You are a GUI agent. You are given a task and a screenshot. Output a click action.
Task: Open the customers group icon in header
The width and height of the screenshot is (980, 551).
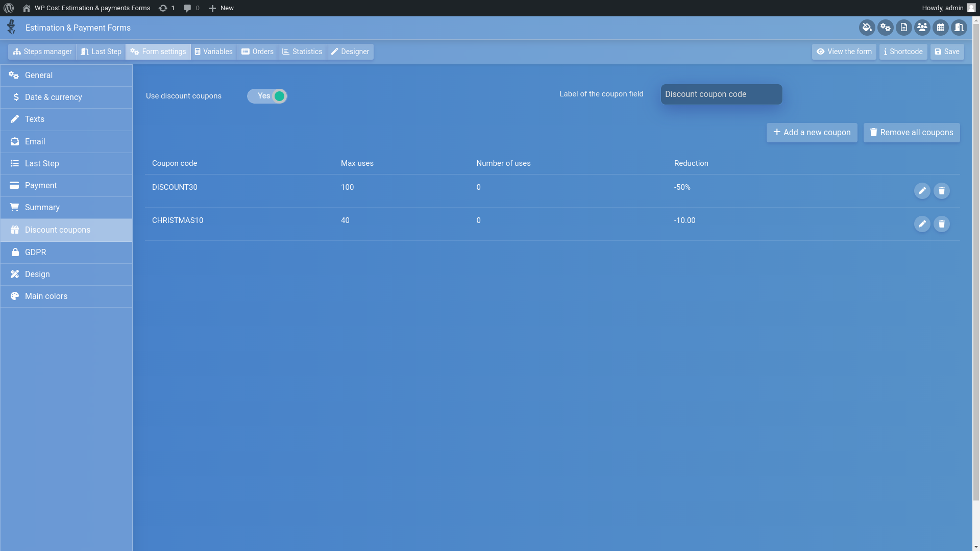tap(922, 28)
